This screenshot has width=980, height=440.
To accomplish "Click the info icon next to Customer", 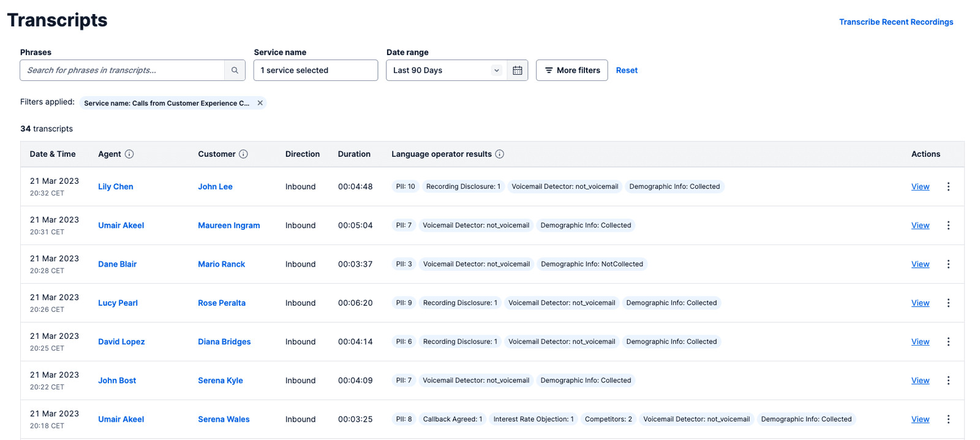I will pos(243,154).
